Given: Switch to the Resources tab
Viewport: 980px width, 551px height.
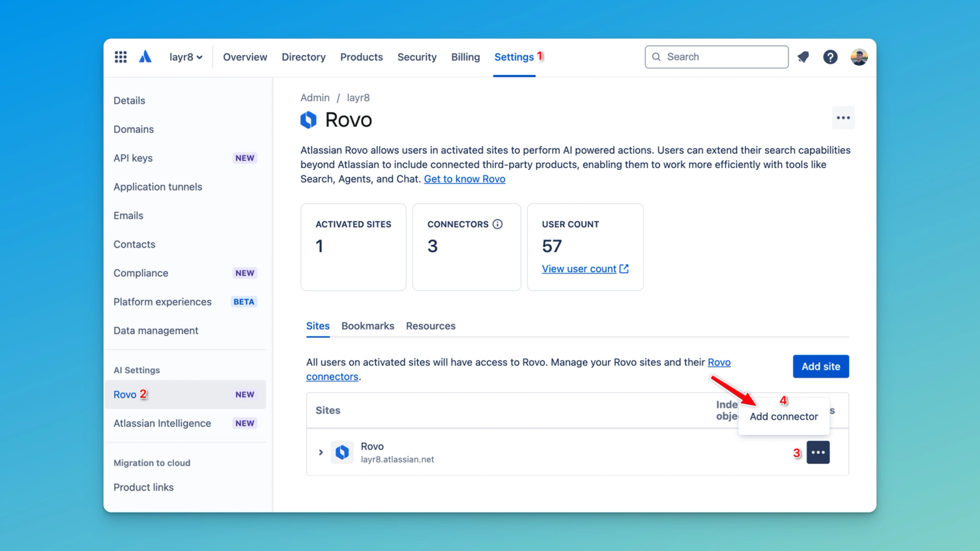Looking at the screenshot, I should pos(431,326).
